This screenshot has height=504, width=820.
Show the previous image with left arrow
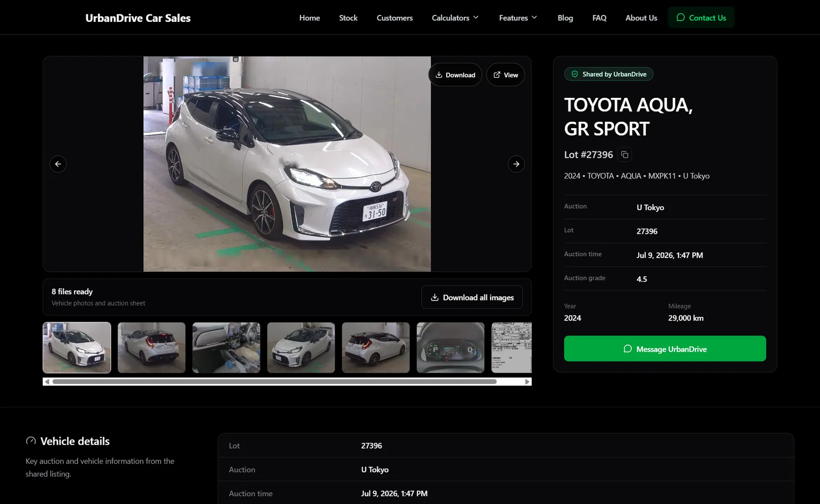point(58,164)
